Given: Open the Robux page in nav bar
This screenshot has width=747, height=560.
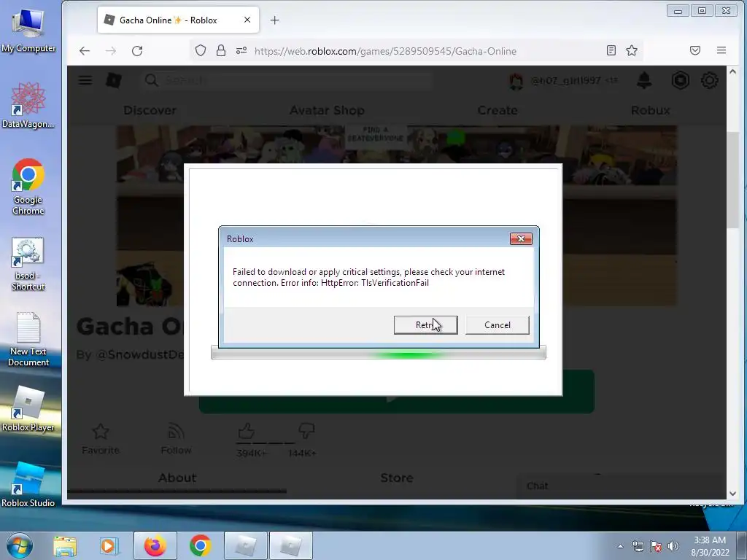Looking at the screenshot, I should (x=650, y=110).
